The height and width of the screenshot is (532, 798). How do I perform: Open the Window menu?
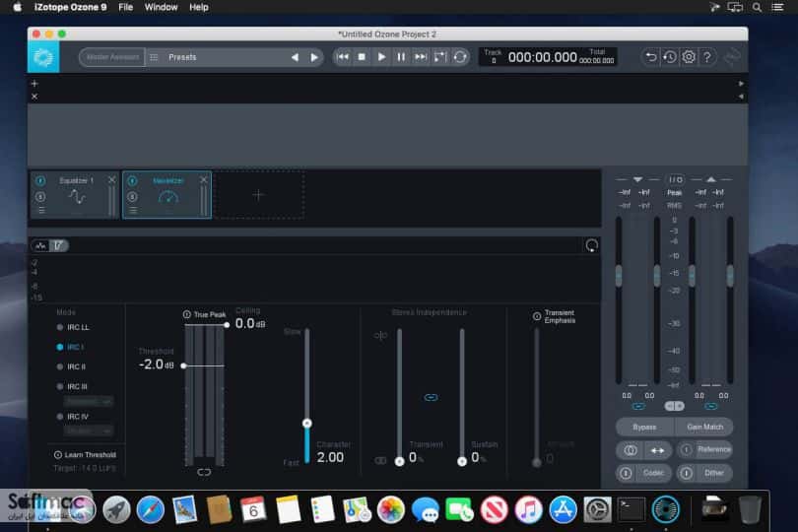[161, 7]
